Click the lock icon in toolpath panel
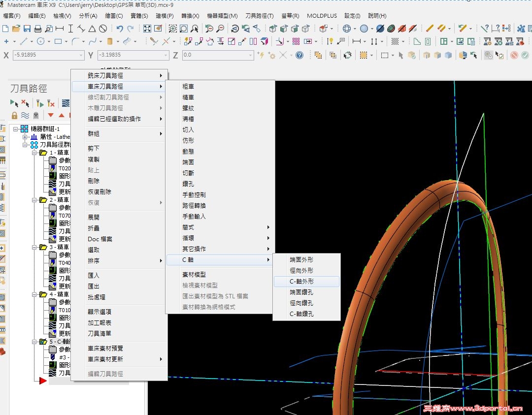This screenshot has width=532, height=415. 14,115
